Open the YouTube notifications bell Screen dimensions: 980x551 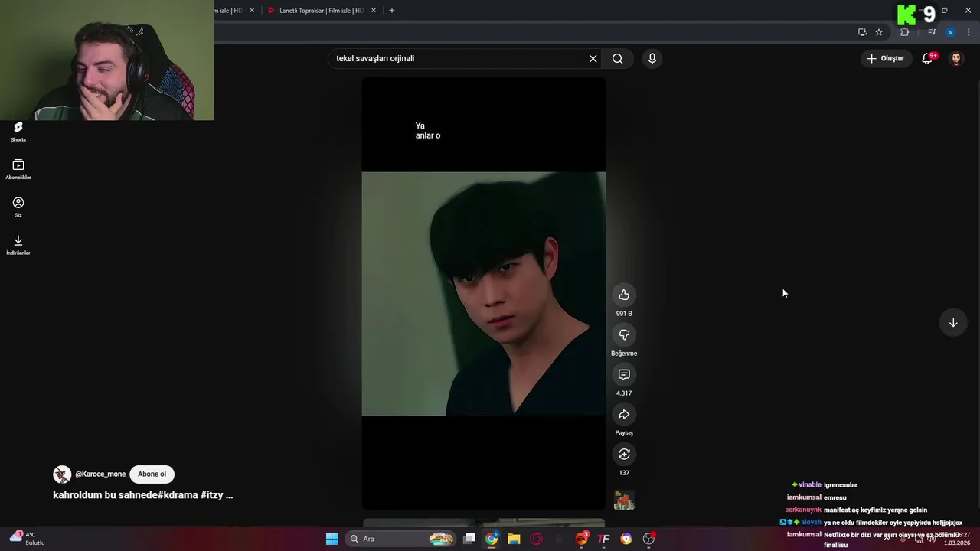coord(927,59)
